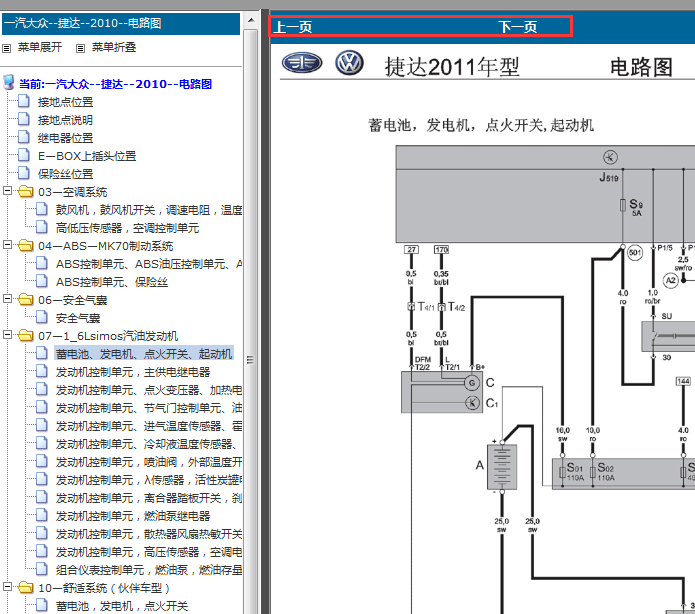Click the 菜单折叠 list icon

(x=80, y=48)
